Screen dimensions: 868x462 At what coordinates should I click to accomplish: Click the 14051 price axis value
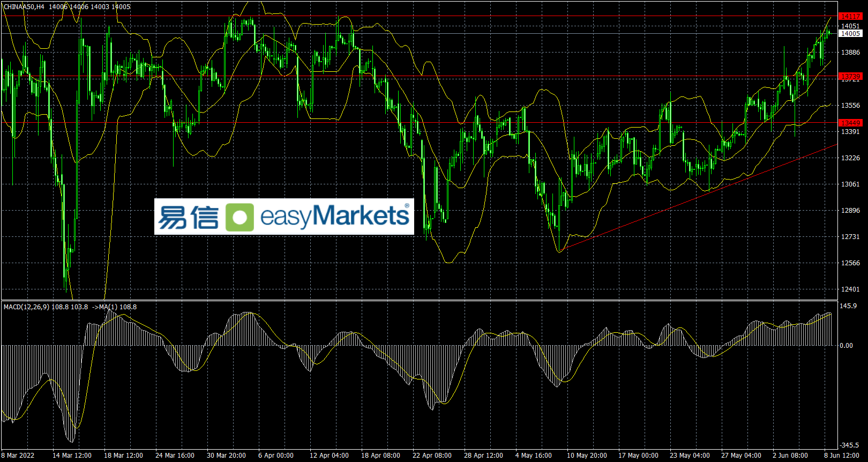tap(850, 26)
